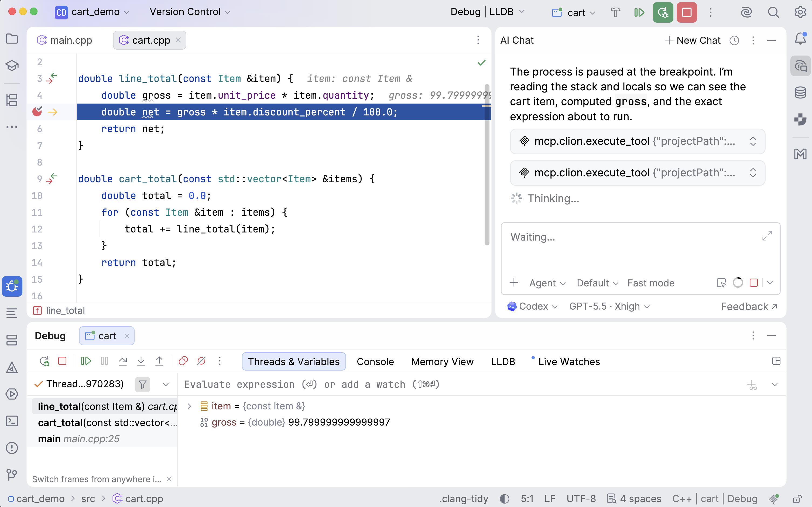The image size is (812, 507).
Task: Switch to the main.cpp editor tab
Action: coord(65,40)
